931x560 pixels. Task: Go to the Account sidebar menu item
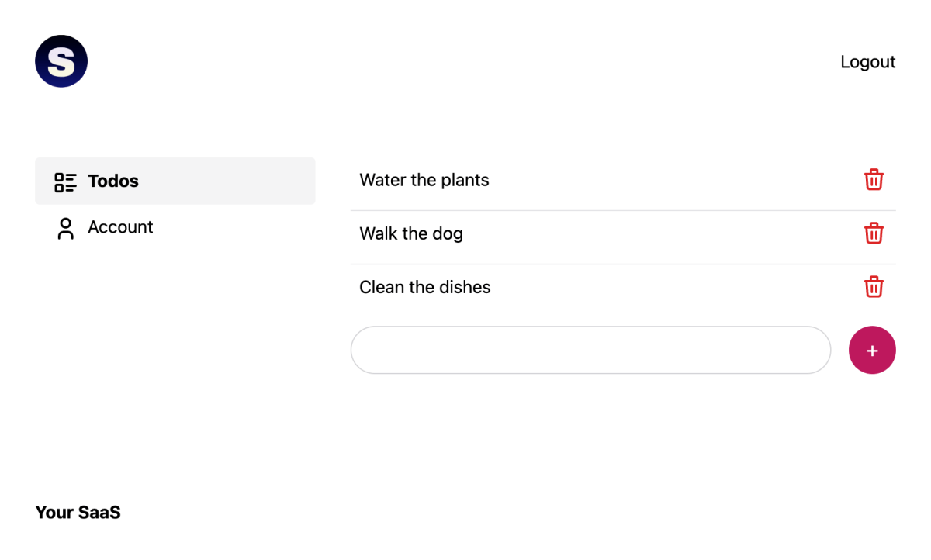coord(120,227)
